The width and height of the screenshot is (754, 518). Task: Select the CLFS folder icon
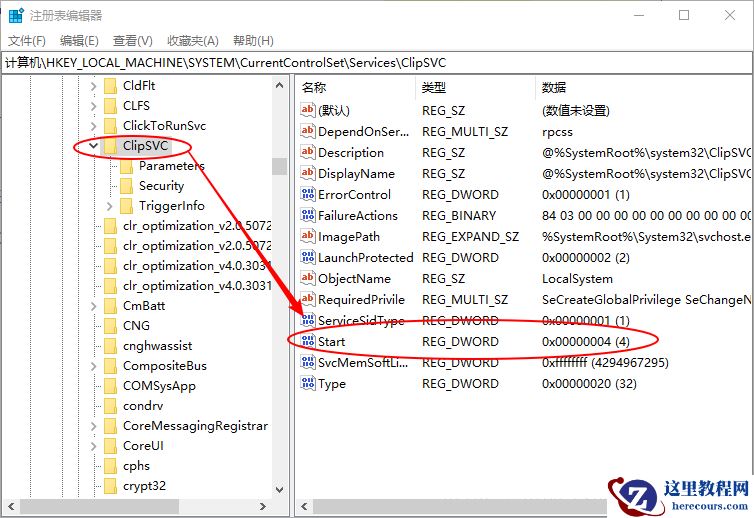(x=111, y=106)
